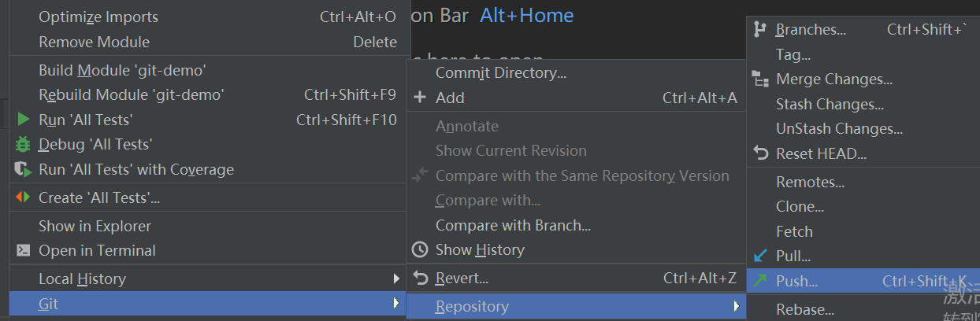Click the terminal icon next to Open in Terminal

[x=24, y=250]
